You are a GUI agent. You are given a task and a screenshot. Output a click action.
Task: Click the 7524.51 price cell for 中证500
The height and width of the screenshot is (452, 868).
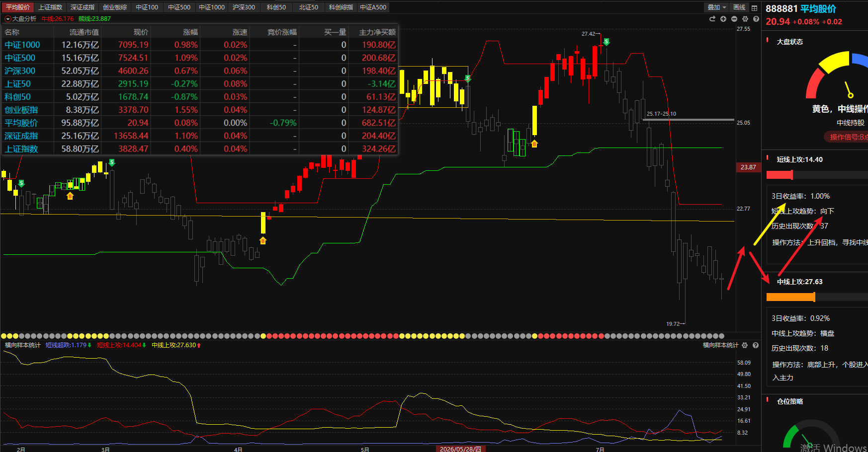133,58
